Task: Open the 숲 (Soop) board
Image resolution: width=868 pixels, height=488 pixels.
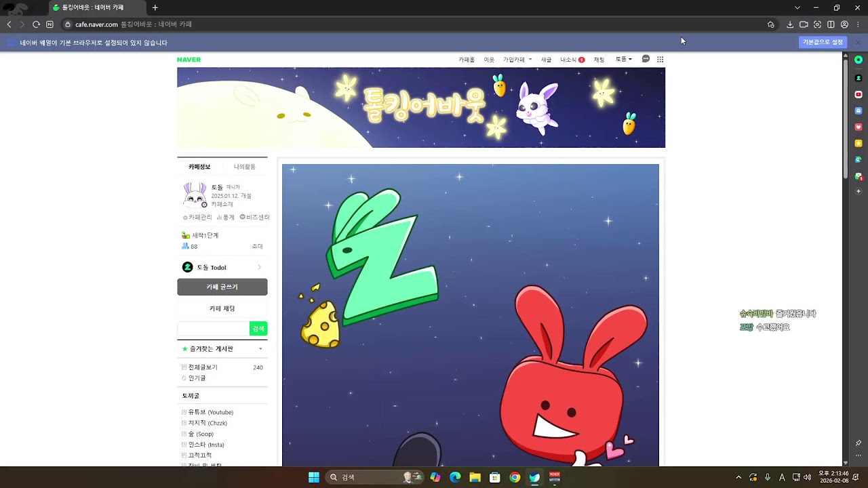Action: click(x=201, y=434)
